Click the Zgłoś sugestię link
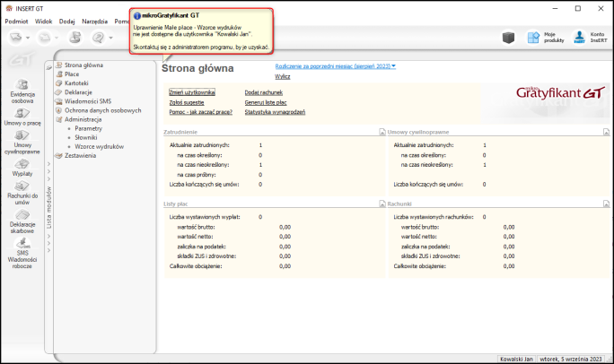The width and height of the screenshot is (614, 364). tap(187, 102)
